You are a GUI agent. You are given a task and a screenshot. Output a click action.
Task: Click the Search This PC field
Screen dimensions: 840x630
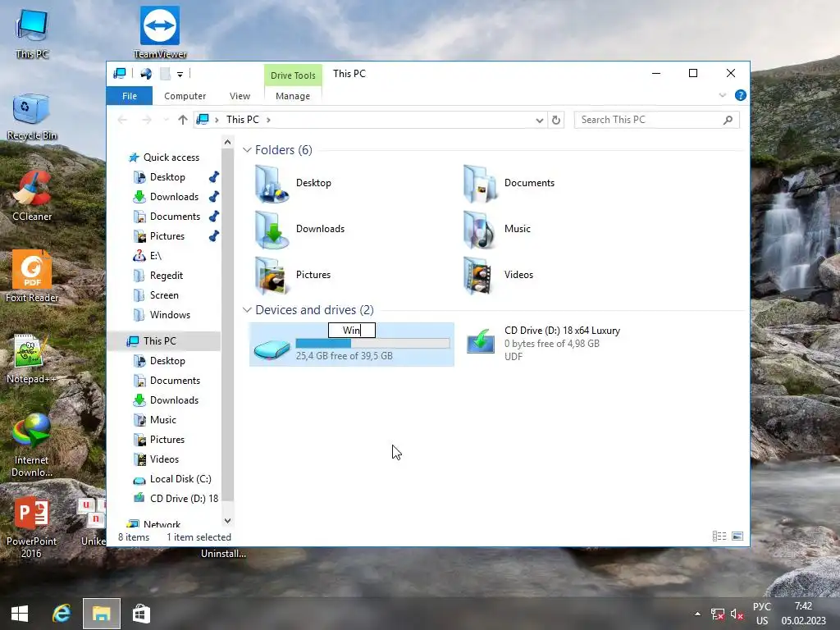(656, 120)
